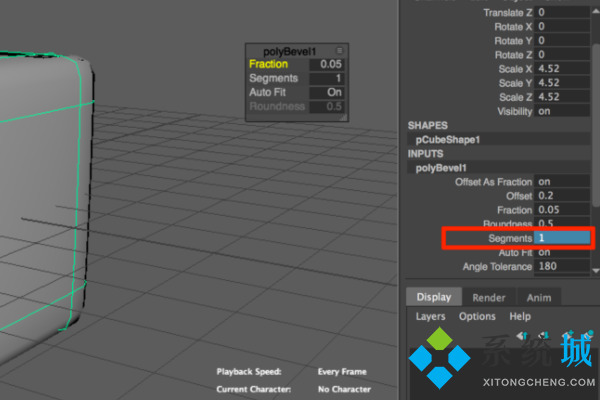Open the layer editor Help menu
The height and width of the screenshot is (400, 600).
pyautogui.click(x=520, y=316)
